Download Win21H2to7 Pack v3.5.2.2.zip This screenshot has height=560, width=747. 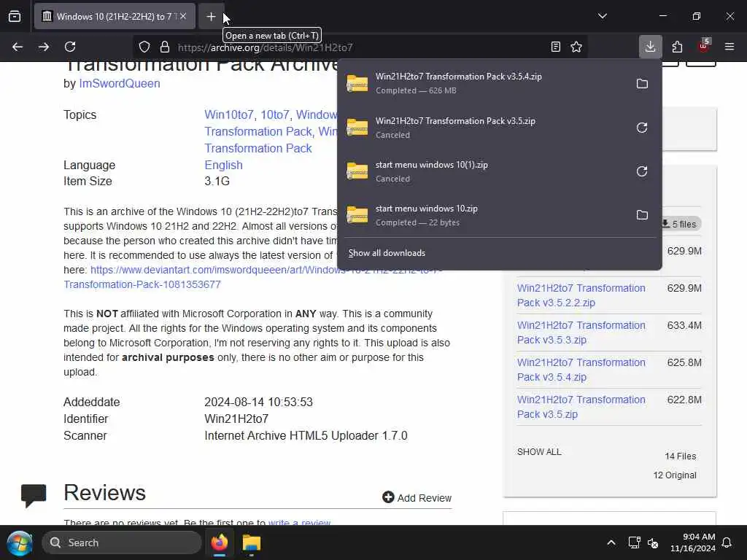[x=581, y=295]
